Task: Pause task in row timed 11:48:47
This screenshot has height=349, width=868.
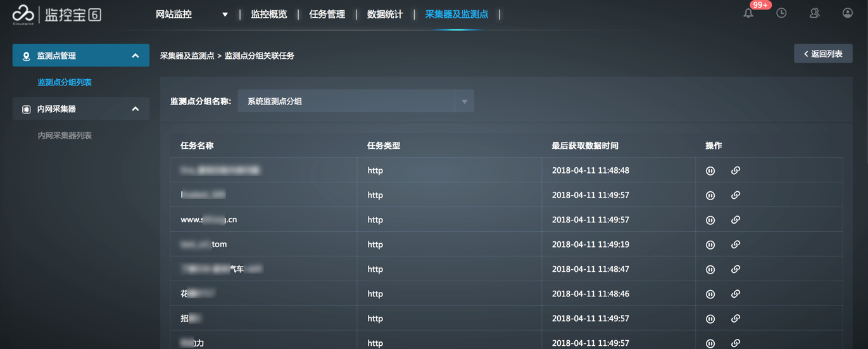Action: point(710,269)
